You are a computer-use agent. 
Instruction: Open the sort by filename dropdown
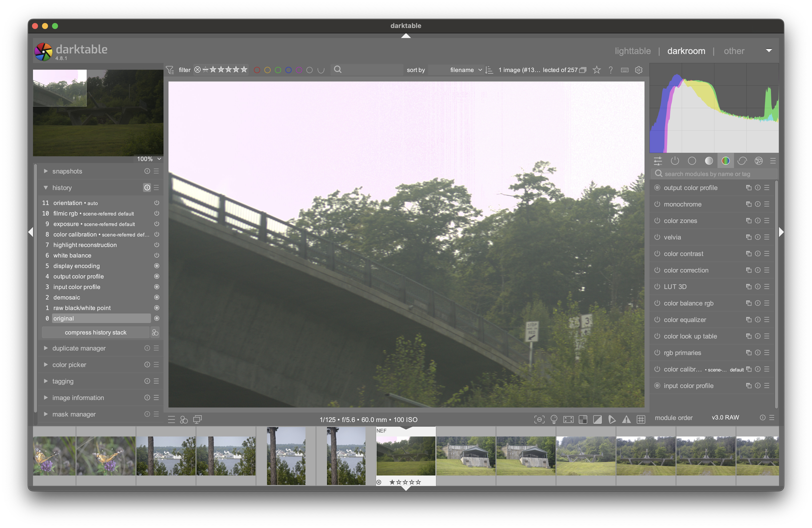pyautogui.click(x=456, y=70)
